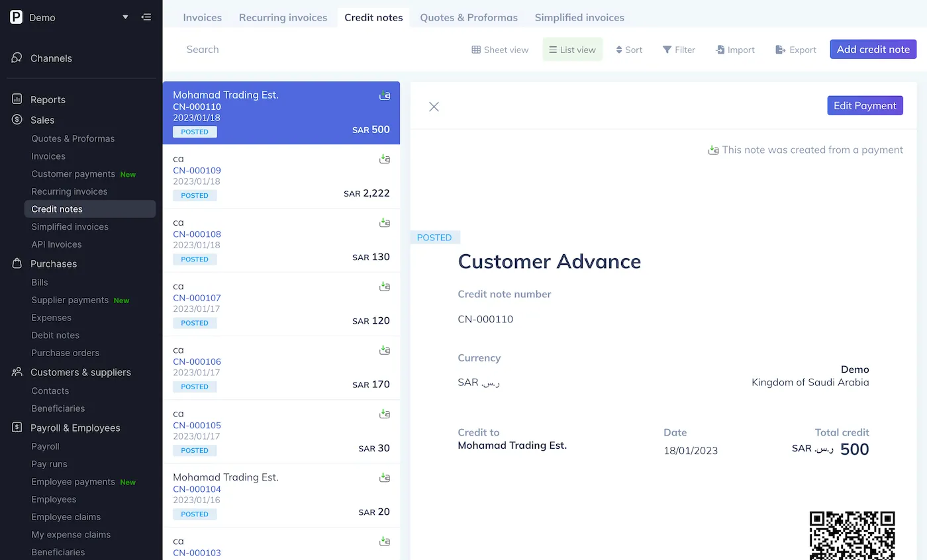927x560 pixels.
Task: Click Add credit note button
Action: (873, 50)
